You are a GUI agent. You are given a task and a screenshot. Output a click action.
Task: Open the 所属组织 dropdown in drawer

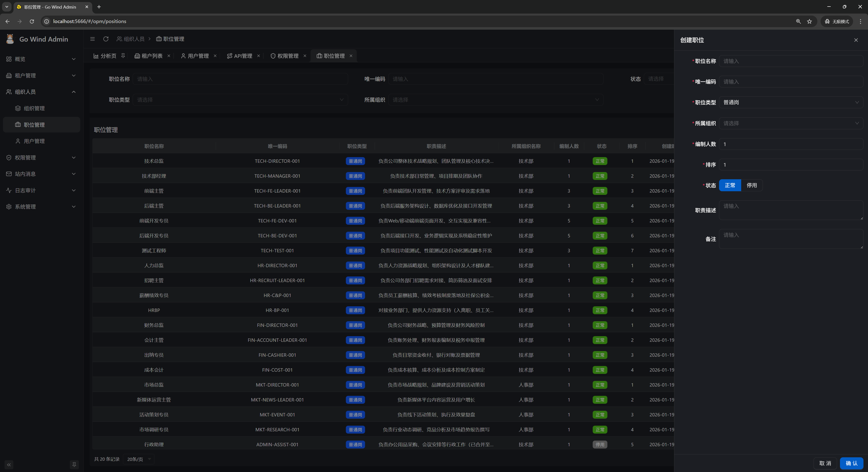coord(791,123)
